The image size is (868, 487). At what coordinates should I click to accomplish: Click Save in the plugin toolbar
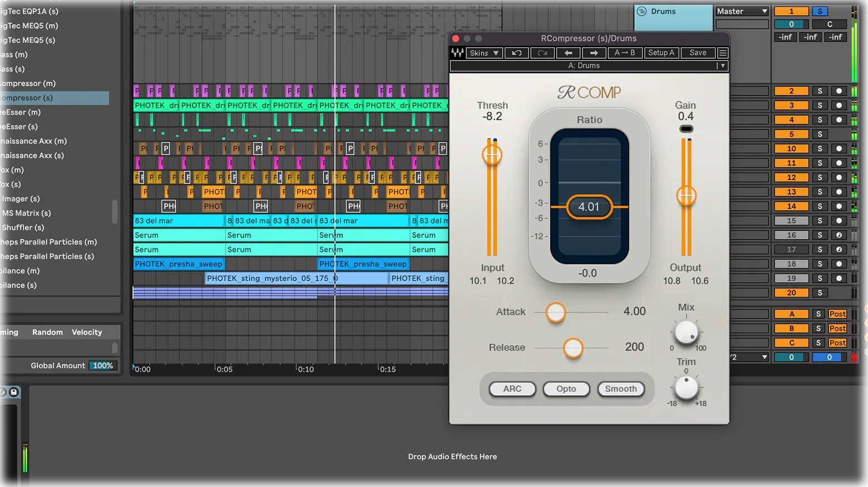click(698, 53)
